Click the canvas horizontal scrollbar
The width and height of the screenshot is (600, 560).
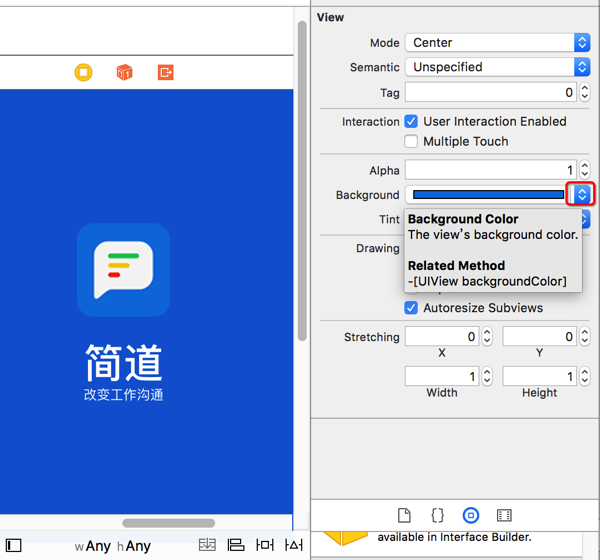(x=168, y=523)
